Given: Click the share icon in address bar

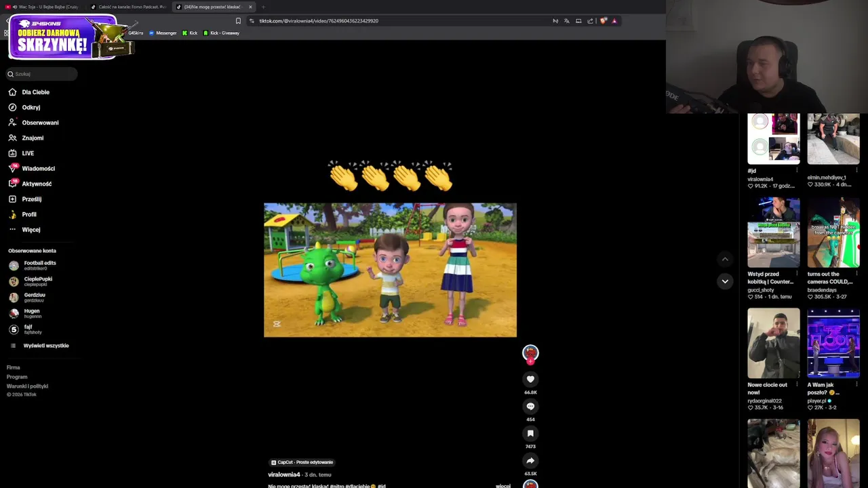Looking at the screenshot, I should [x=591, y=21].
